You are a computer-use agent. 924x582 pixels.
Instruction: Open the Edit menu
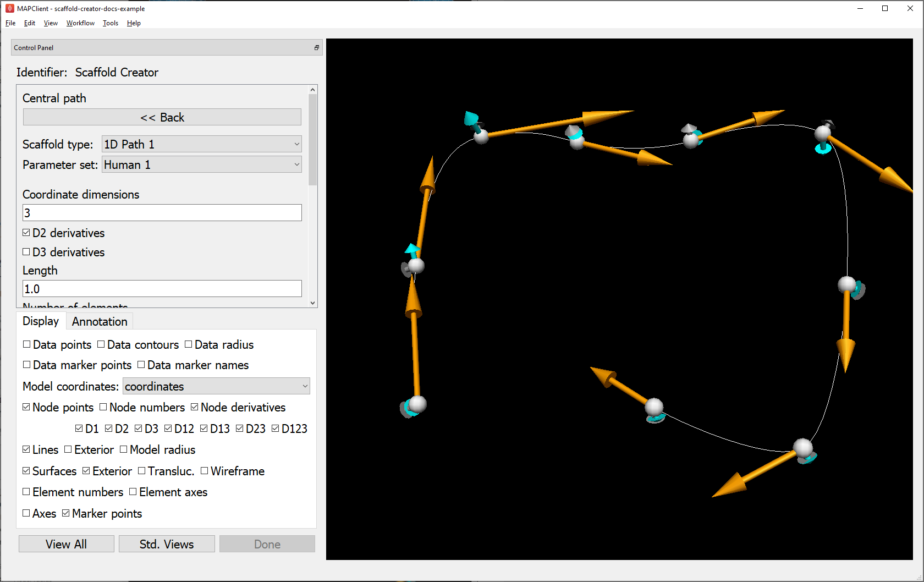click(x=30, y=23)
